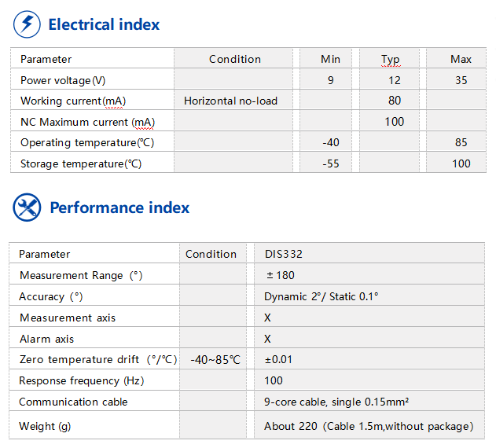Click the wrench and screwdriver Performance icon
Image resolution: width=496 pixels, height=448 pixels.
[x=27, y=207]
